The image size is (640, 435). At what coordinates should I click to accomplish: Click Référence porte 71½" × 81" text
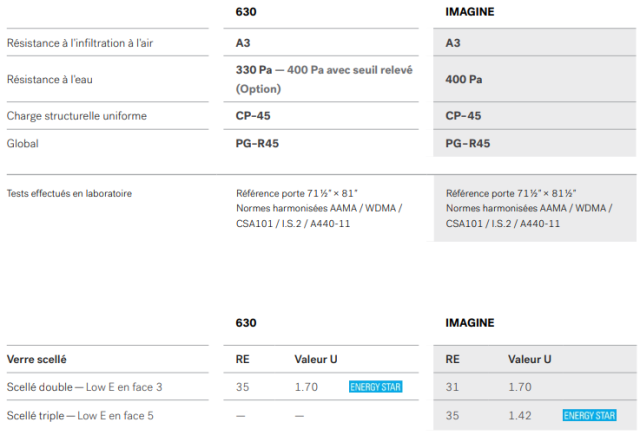[297, 193]
